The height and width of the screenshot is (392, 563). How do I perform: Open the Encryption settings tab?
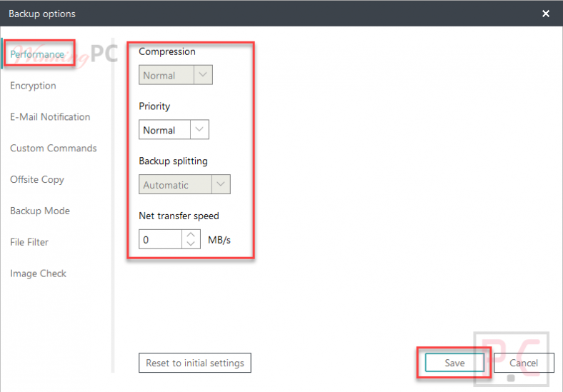(33, 86)
